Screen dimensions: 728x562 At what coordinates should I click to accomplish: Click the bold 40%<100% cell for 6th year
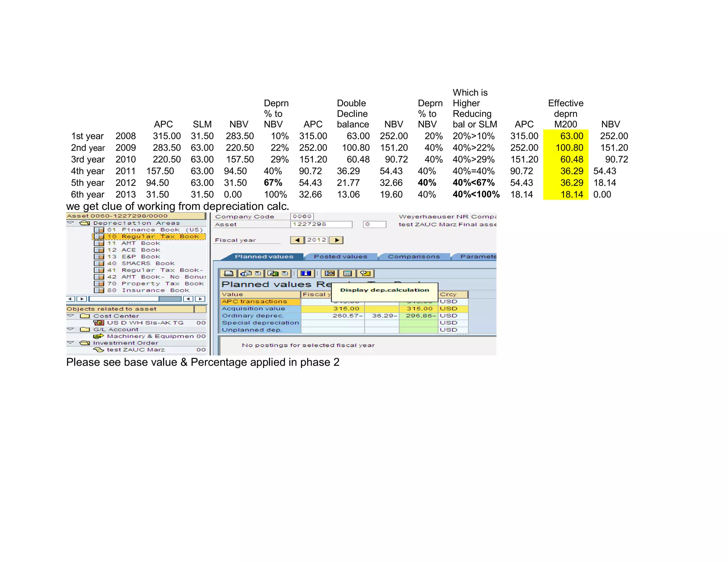pos(476,194)
